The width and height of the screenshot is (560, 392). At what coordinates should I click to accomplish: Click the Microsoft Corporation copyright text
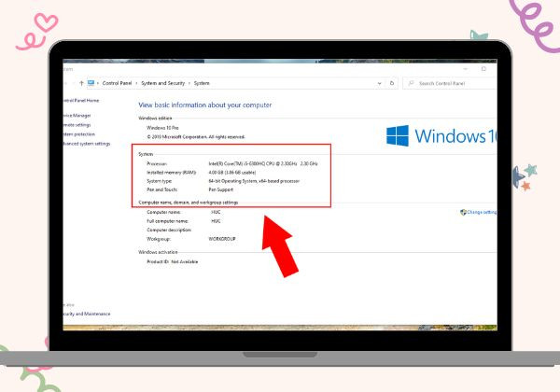[196, 137]
